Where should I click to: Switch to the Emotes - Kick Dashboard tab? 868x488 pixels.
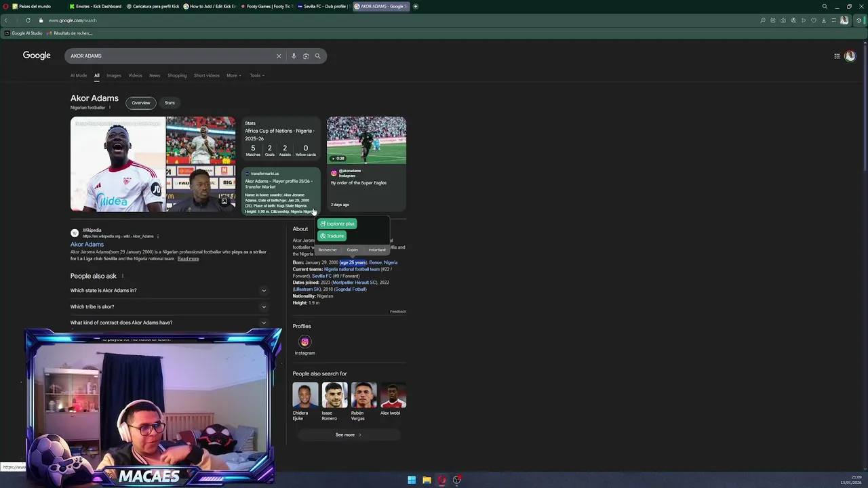(x=95, y=6)
